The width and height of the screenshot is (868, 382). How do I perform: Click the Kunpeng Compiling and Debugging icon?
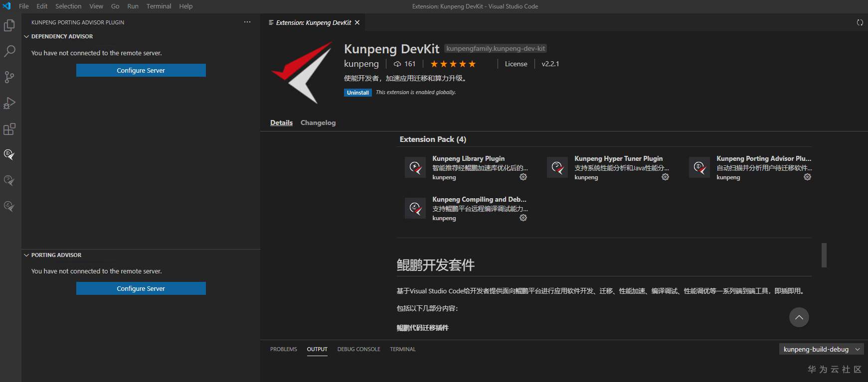(x=415, y=209)
